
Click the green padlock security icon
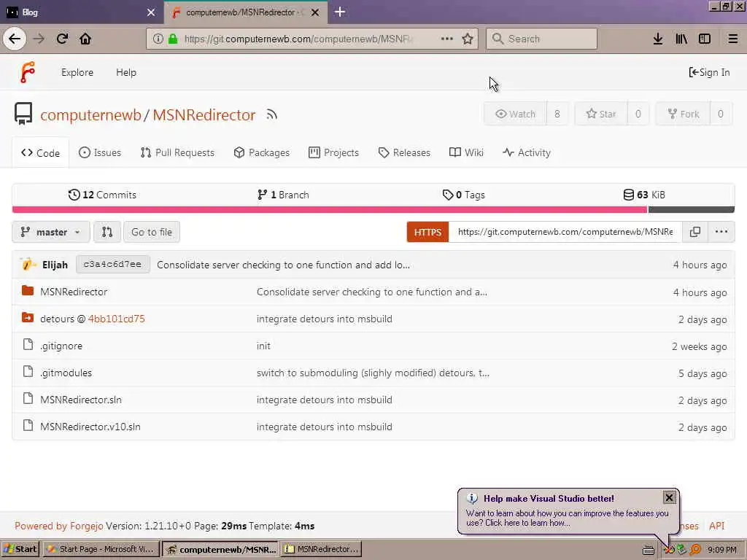(x=173, y=39)
